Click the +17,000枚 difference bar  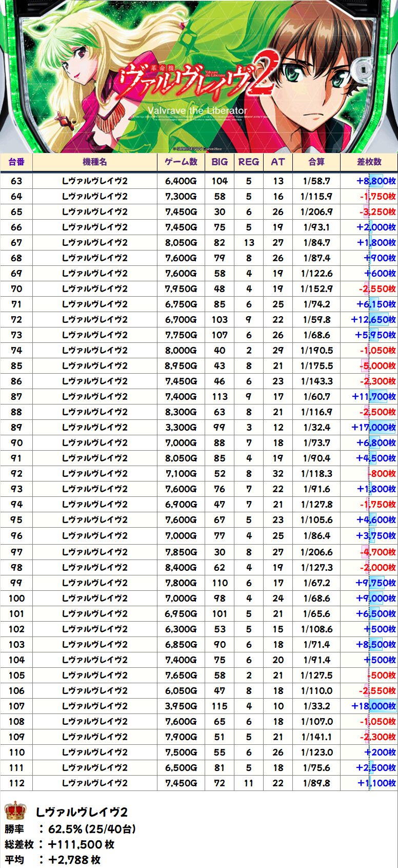[x=373, y=427]
